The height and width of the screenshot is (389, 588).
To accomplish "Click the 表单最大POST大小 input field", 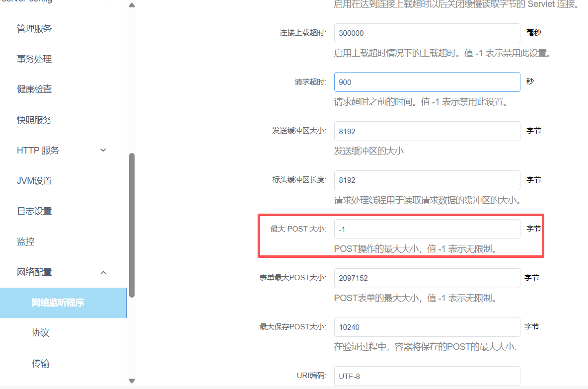I will point(427,278).
